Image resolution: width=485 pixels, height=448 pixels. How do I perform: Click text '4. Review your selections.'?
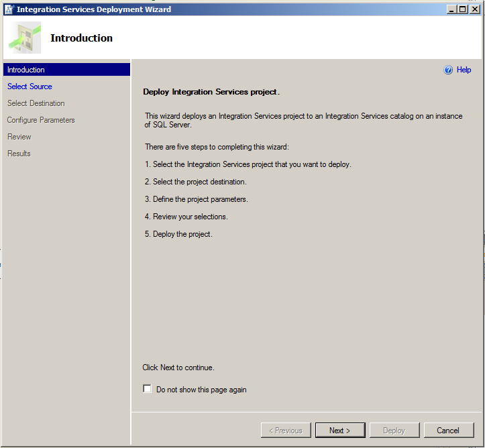pyautogui.click(x=186, y=217)
